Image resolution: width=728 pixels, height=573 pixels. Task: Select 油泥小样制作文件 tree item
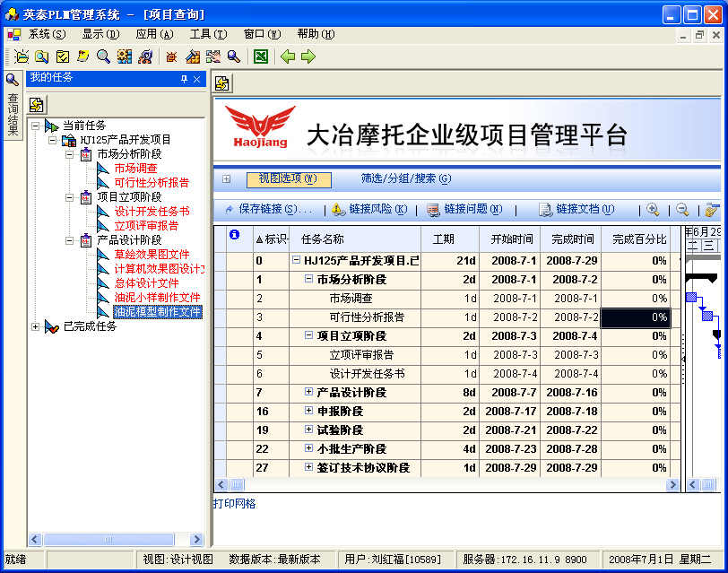(x=157, y=298)
